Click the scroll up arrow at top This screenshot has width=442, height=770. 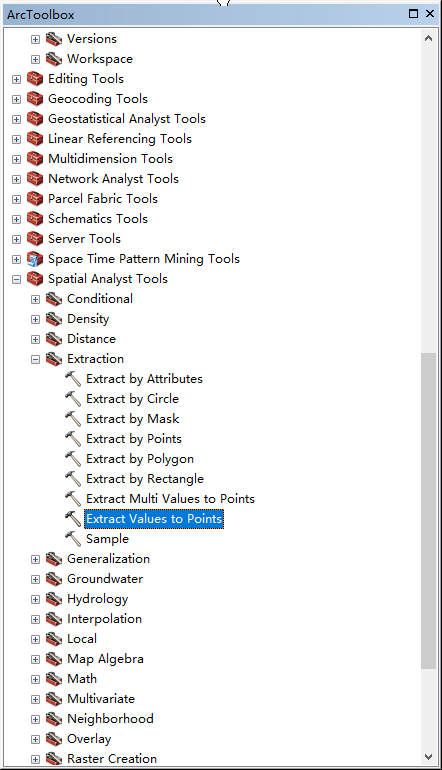[428, 38]
